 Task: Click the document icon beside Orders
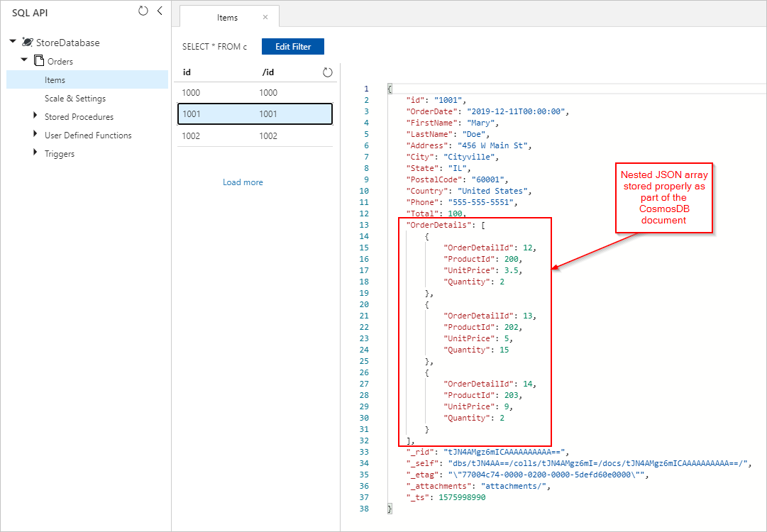[x=38, y=60]
